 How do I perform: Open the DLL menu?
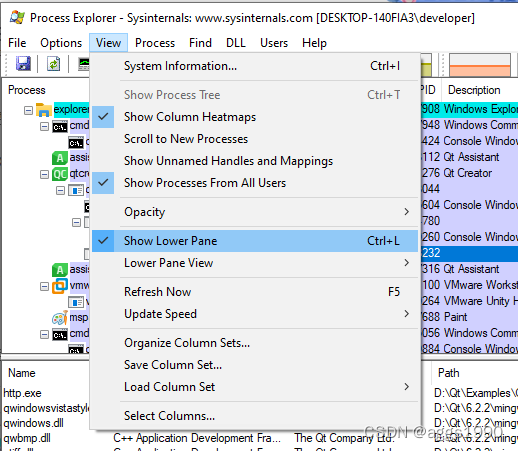click(236, 43)
